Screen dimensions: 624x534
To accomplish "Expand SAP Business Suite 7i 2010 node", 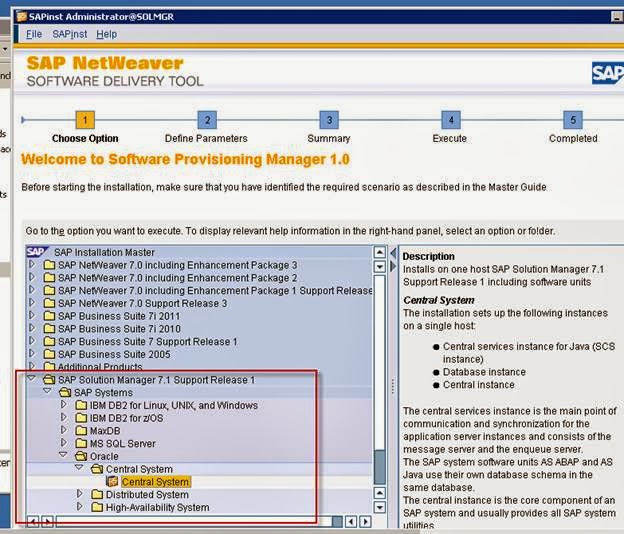I will [x=32, y=328].
